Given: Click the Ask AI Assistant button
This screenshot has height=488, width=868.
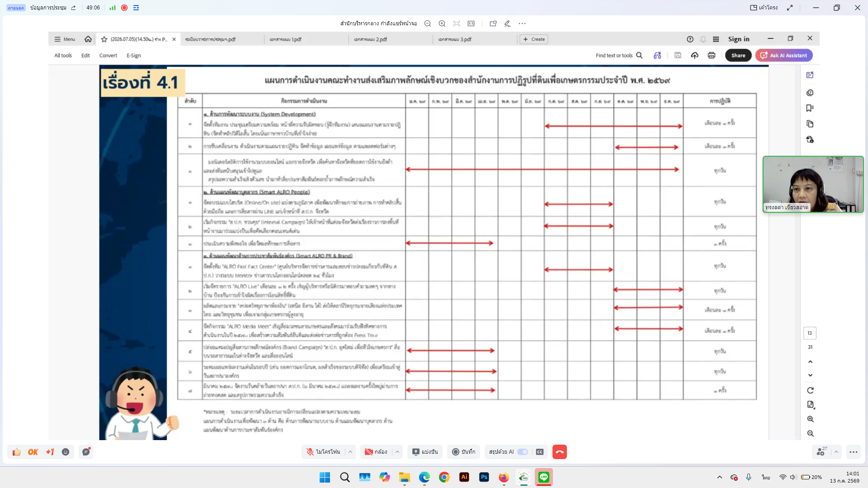Looking at the screenshot, I should (784, 55).
